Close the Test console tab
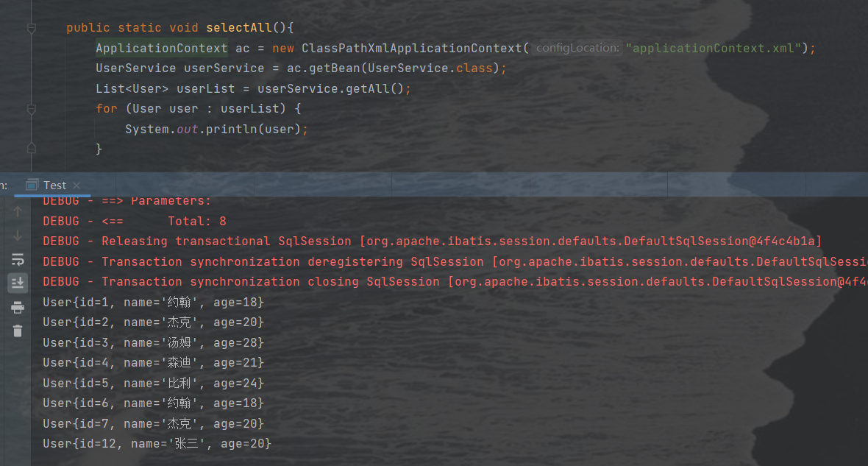Screen dimensions: 868x466 (x=78, y=185)
